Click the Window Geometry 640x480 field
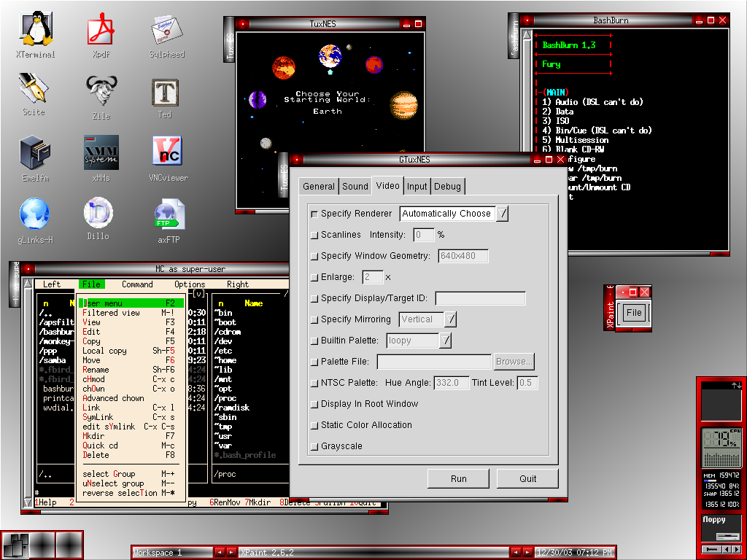Screen dimensions: 747x560 (x=462, y=256)
